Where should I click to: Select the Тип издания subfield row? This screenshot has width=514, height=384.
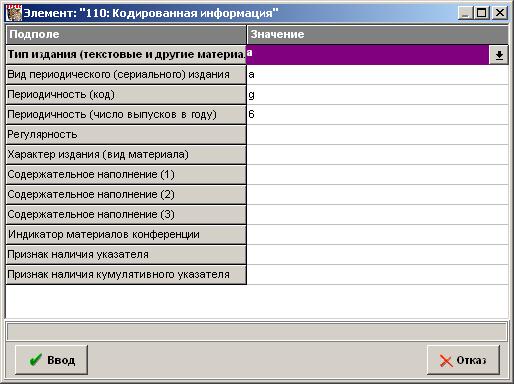[x=126, y=55]
